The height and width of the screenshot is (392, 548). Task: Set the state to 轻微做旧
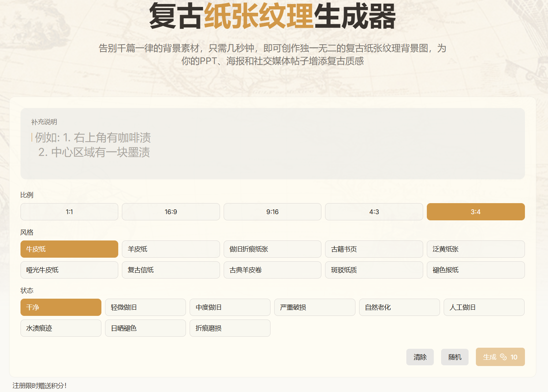[145, 307]
